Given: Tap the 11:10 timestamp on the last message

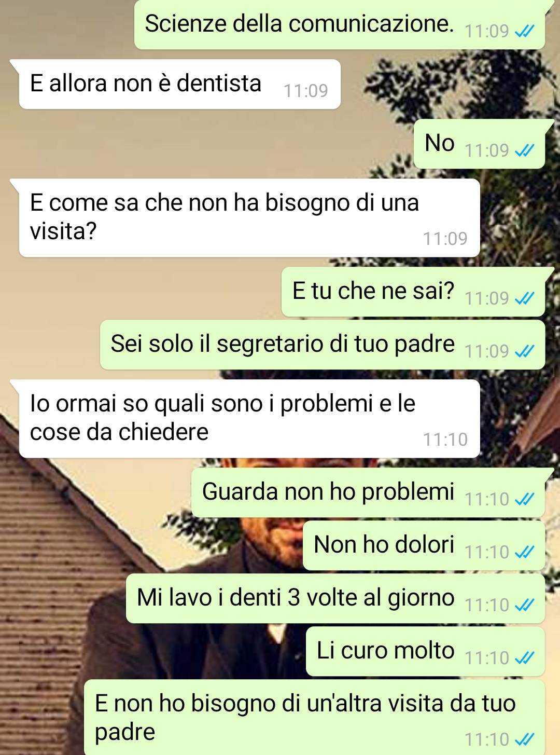Looking at the screenshot, I should point(487,740).
